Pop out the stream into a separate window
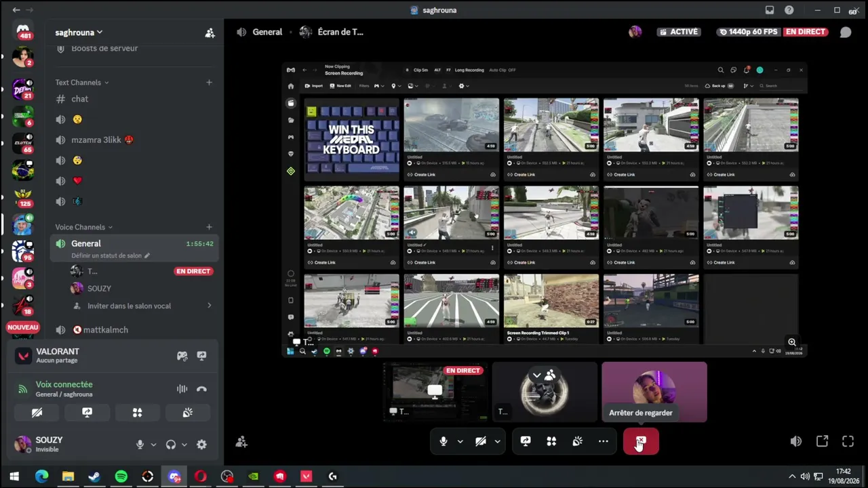Viewport: 868px width, 488px height. click(822, 441)
